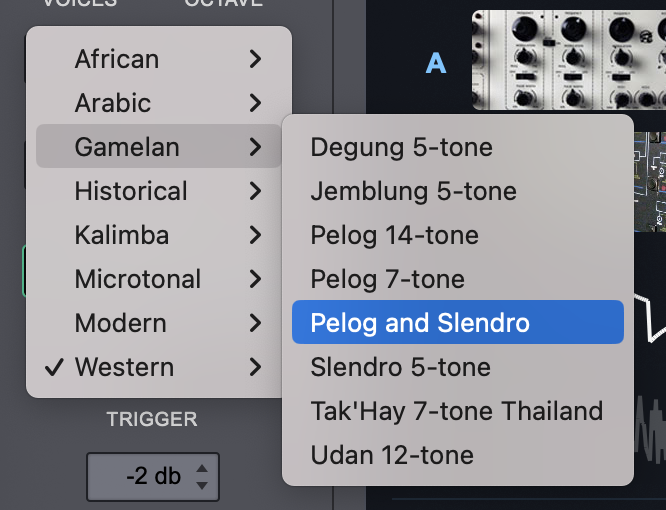666x510 pixels.
Task: Select Tak'Hay 7-tone Thailand tuning
Action: 458,411
